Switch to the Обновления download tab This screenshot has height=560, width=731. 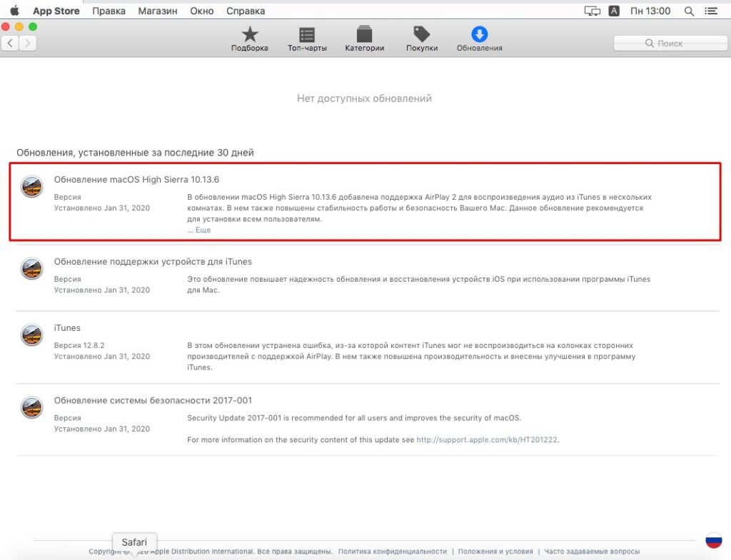pyautogui.click(x=479, y=39)
